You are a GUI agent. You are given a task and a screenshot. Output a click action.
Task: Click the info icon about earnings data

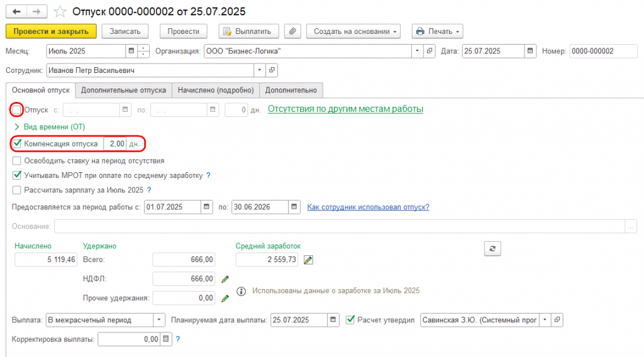point(241,292)
